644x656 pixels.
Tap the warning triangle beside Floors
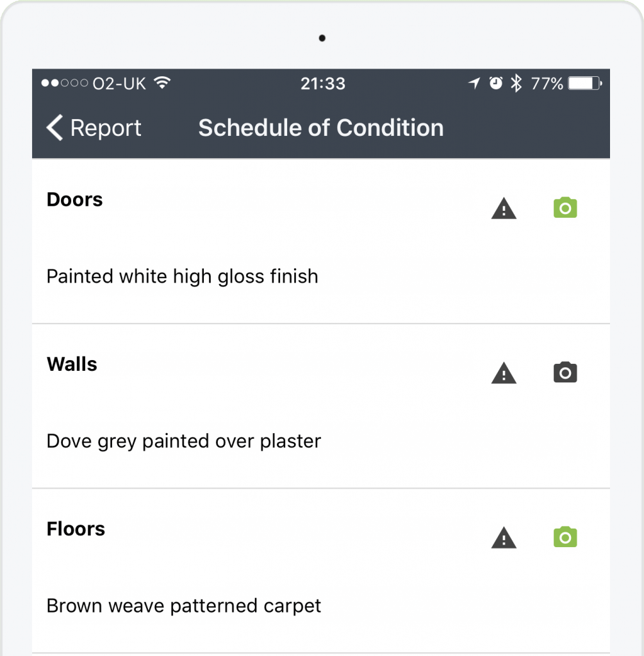504,538
